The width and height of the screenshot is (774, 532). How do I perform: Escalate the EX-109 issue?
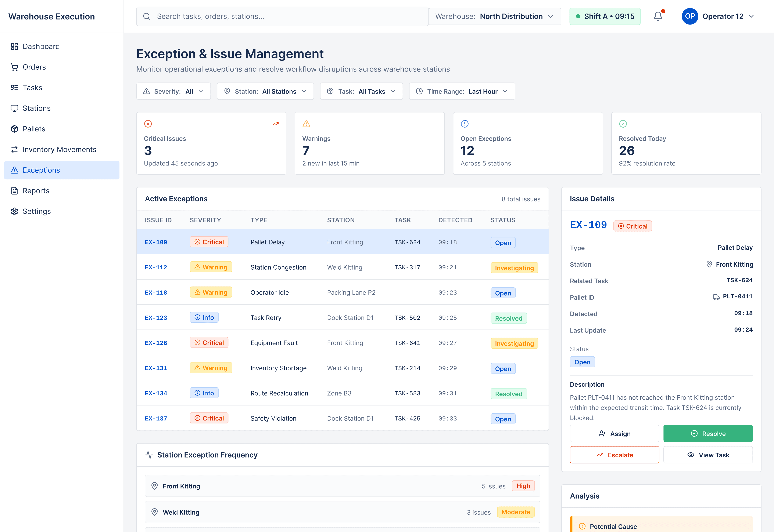pyautogui.click(x=614, y=455)
